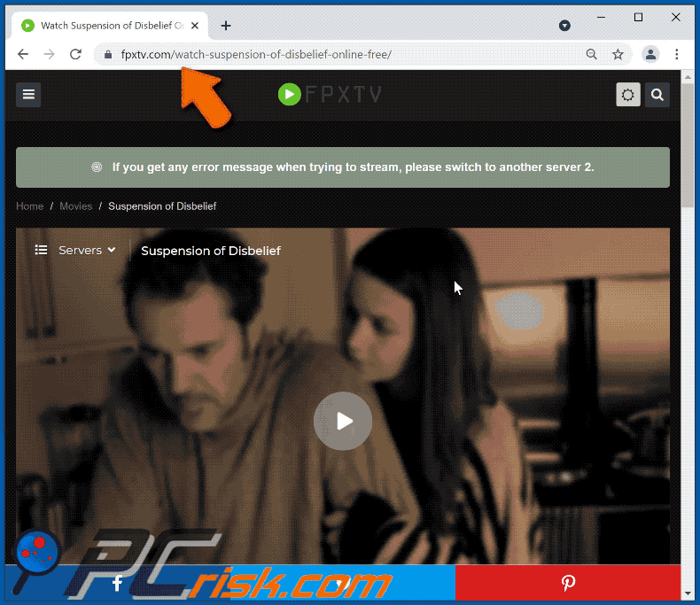Viewport: 700px width, 605px height.
Task: Reload the page
Action: point(75,54)
